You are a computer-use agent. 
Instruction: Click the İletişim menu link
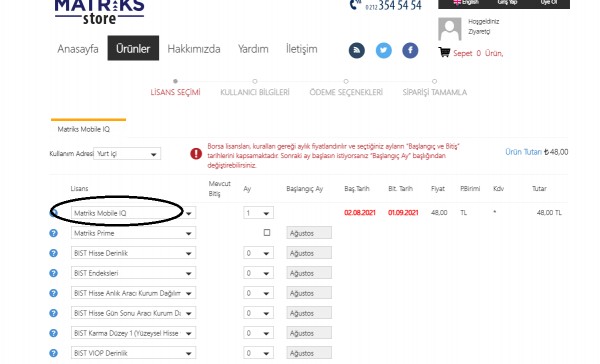coord(302,49)
